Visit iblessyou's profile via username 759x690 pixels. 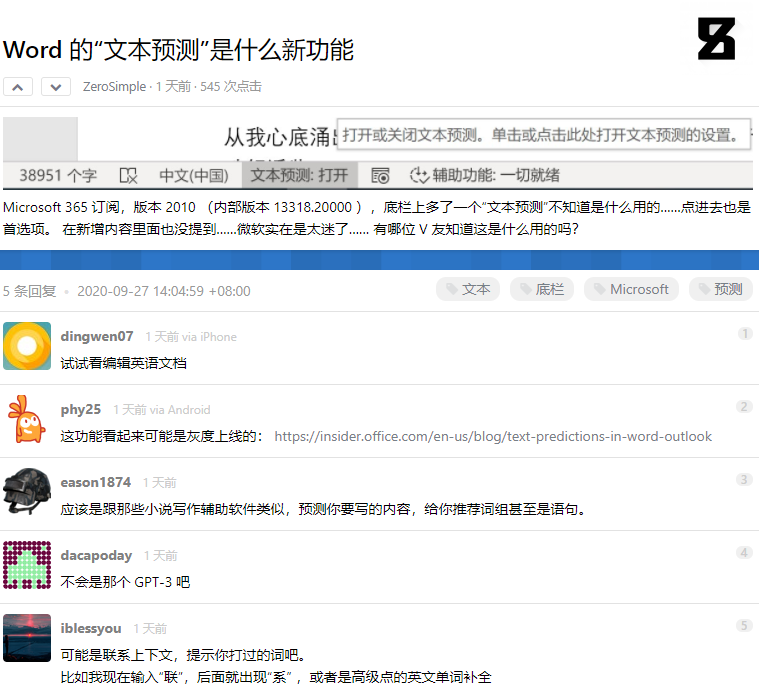click(91, 629)
